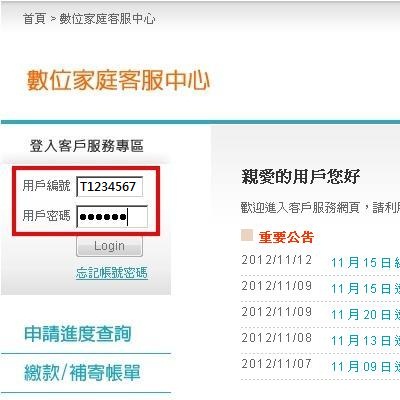Viewport: 400px width, 400px height.
Task: Open 申請進度查詢 menu item
Action: (x=78, y=334)
